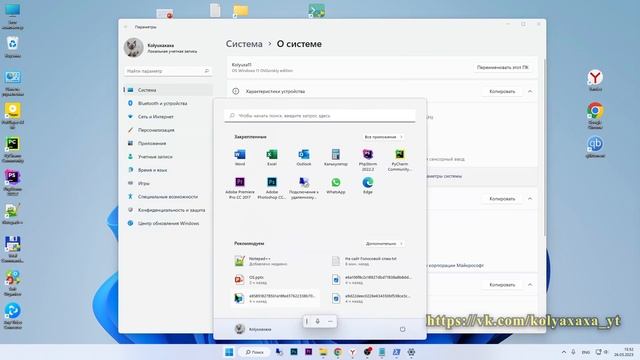Launch PyCharm Community from Start menu pins
640x360 pixels.
click(400, 159)
